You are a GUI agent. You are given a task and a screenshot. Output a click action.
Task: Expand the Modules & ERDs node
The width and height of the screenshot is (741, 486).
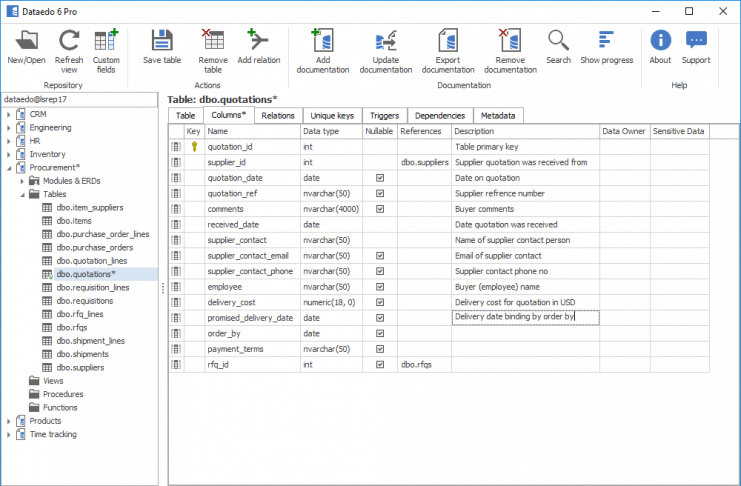[21, 181]
